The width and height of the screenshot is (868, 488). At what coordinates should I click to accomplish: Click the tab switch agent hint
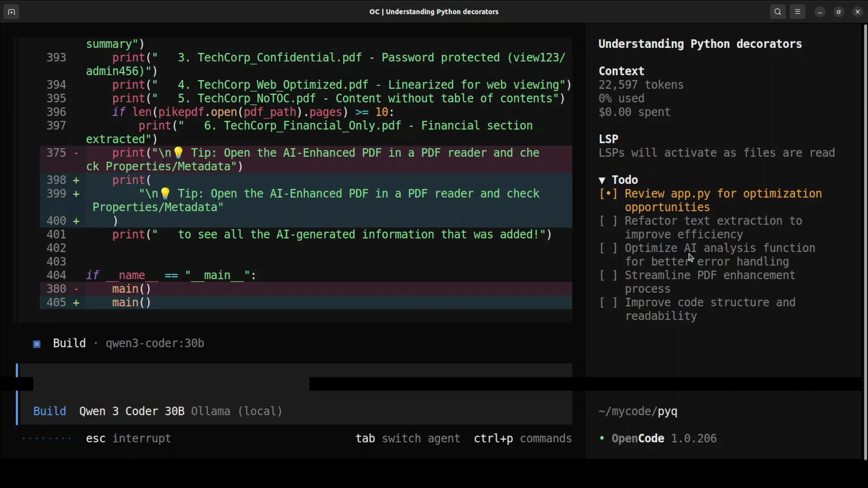[407, 439]
